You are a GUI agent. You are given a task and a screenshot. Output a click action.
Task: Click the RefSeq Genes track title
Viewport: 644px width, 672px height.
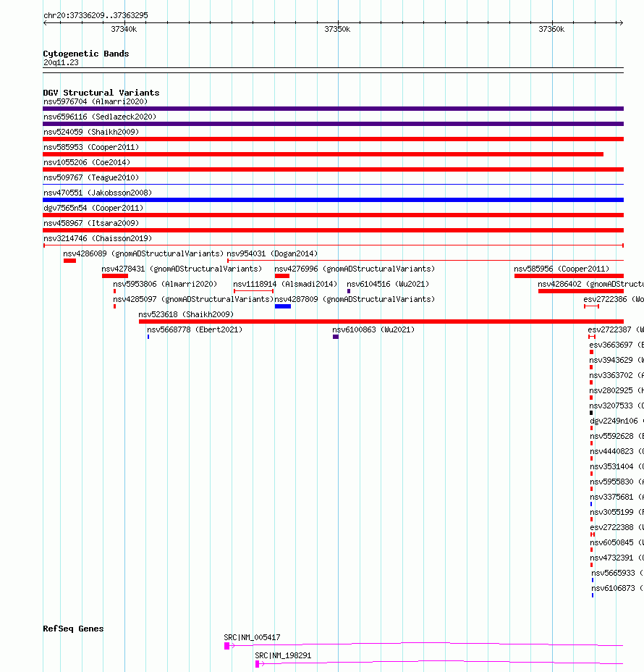73,629
